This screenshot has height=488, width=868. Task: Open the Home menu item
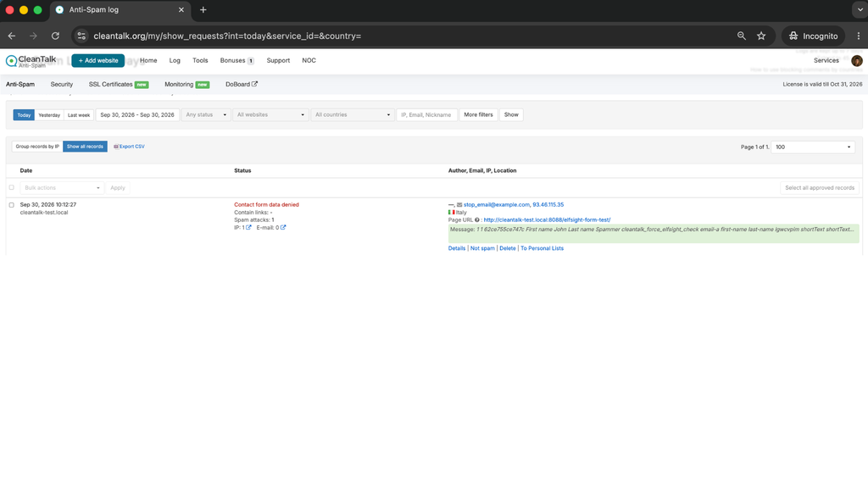(148, 61)
